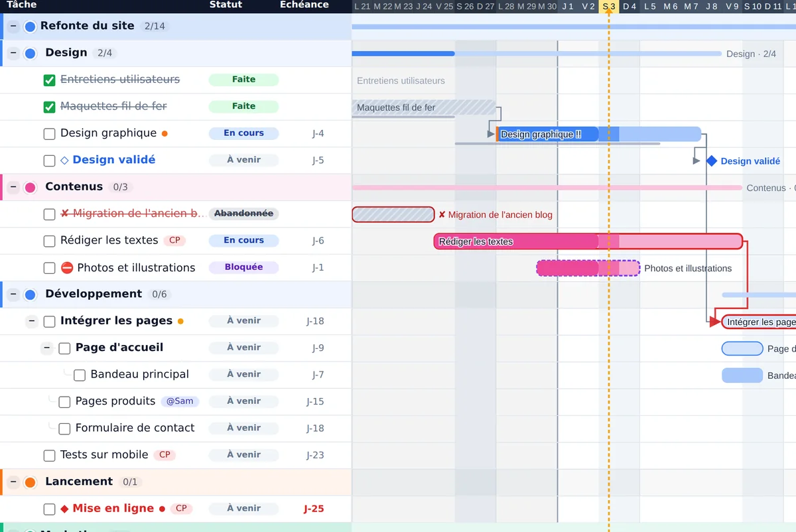Click the red diamond icon of Mise en ligne
The width and height of the screenshot is (796, 532).
click(64, 509)
